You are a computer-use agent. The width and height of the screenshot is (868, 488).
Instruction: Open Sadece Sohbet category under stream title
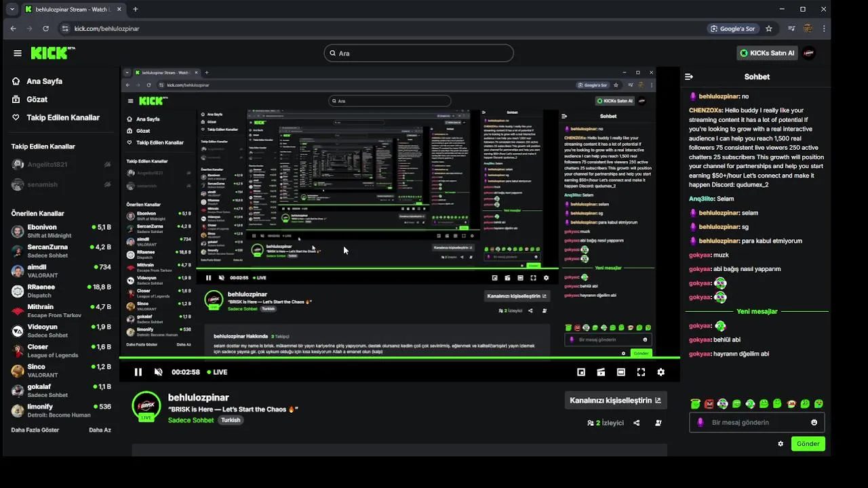pyautogui.click(x=191, y=420)
